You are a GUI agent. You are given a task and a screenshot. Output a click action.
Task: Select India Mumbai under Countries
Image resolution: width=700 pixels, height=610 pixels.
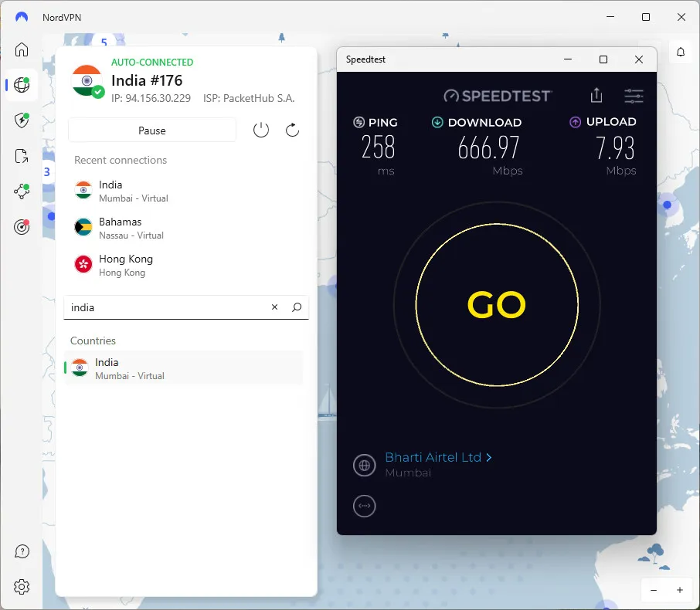pyautogui.click(x=184, y=368)
